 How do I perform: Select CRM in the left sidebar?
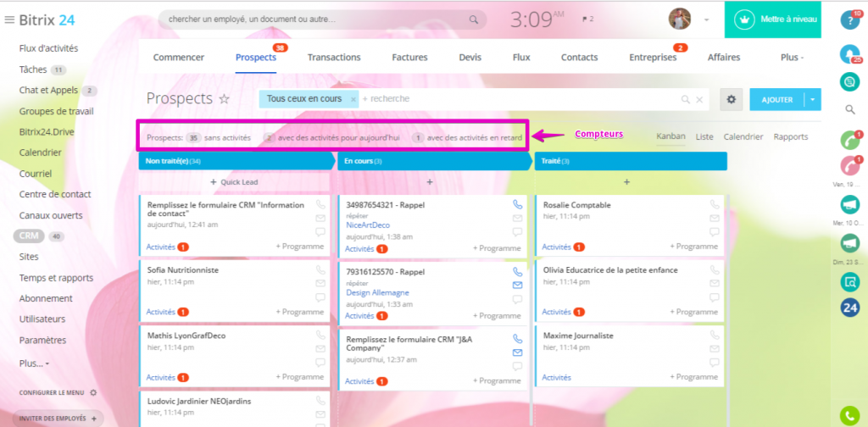29,236
